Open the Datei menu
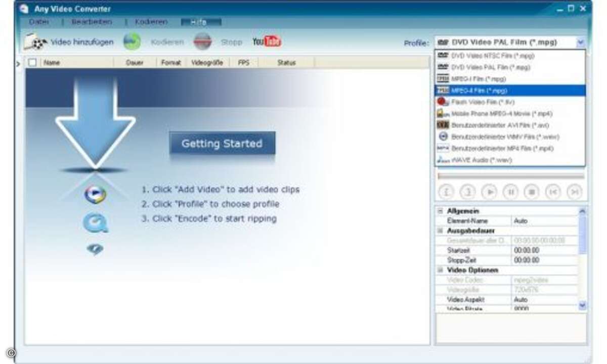Image resolution: width=607 pixels, height=364 pixels. pyautogui.click(x=38, y=22)
